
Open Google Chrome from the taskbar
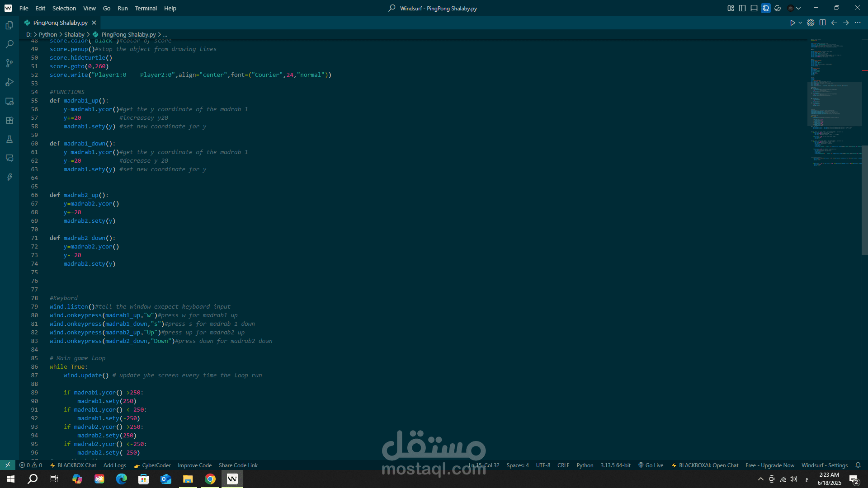tap(210, 479)
